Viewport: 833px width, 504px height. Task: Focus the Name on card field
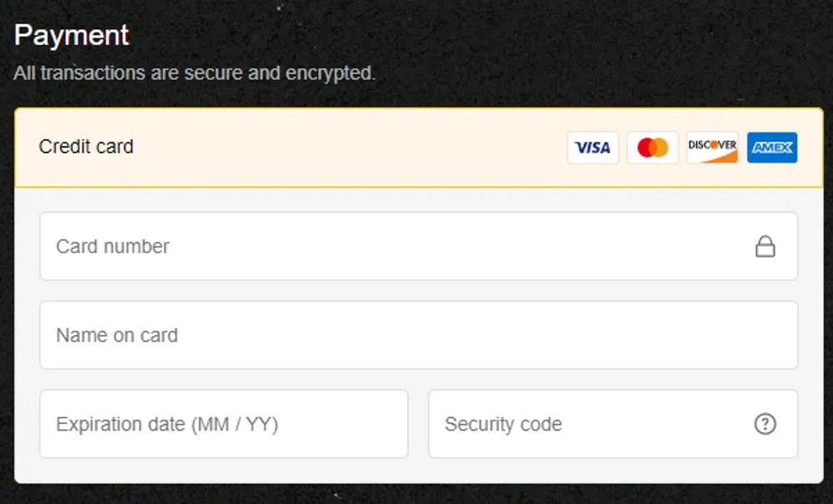(418, 335)
